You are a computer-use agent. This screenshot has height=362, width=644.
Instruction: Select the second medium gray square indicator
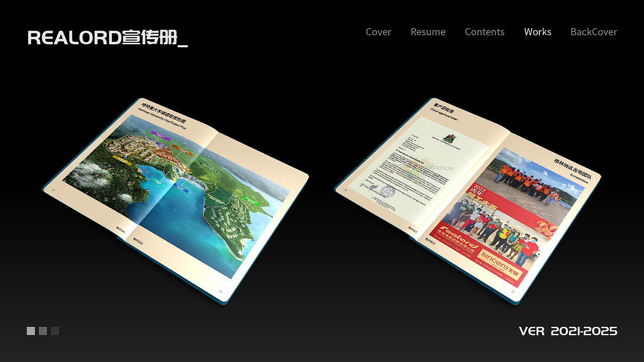[43, 331]
